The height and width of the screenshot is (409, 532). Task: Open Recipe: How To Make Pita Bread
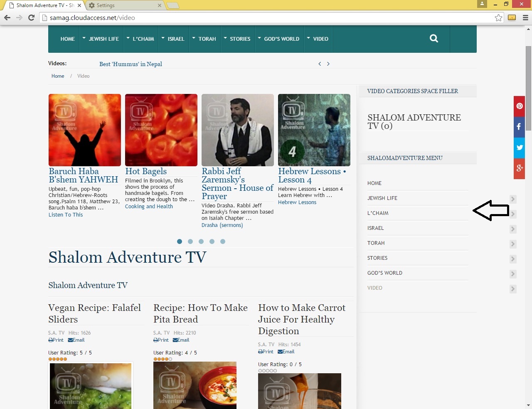click(x=200, y=313)
